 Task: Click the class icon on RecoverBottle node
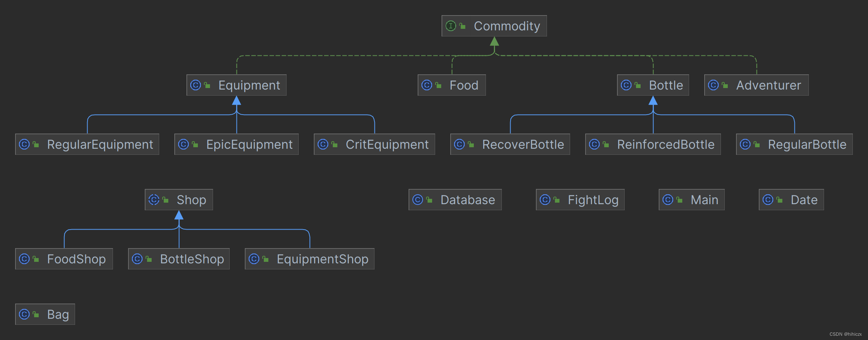[x=459, y=144]
